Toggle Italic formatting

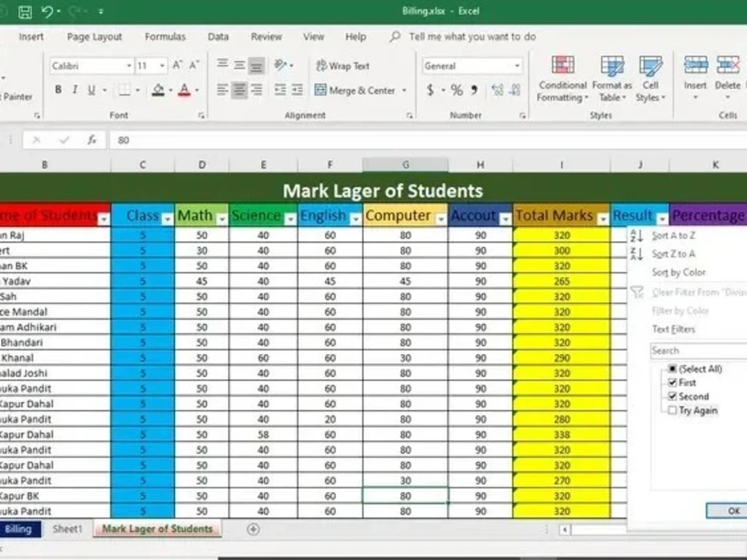(x=75, y=90)
